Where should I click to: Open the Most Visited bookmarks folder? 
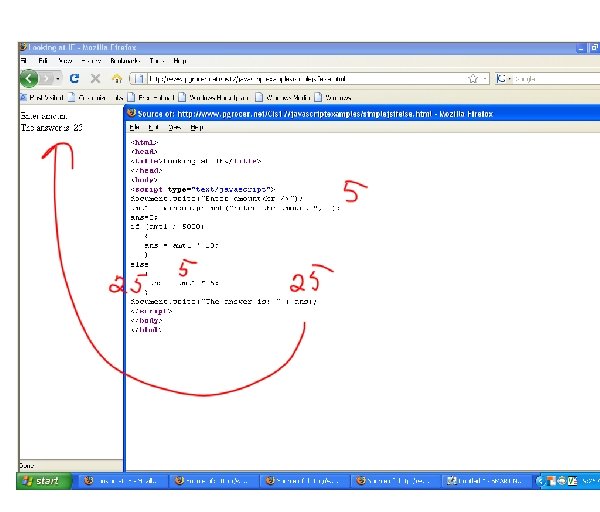coord(42,98)
